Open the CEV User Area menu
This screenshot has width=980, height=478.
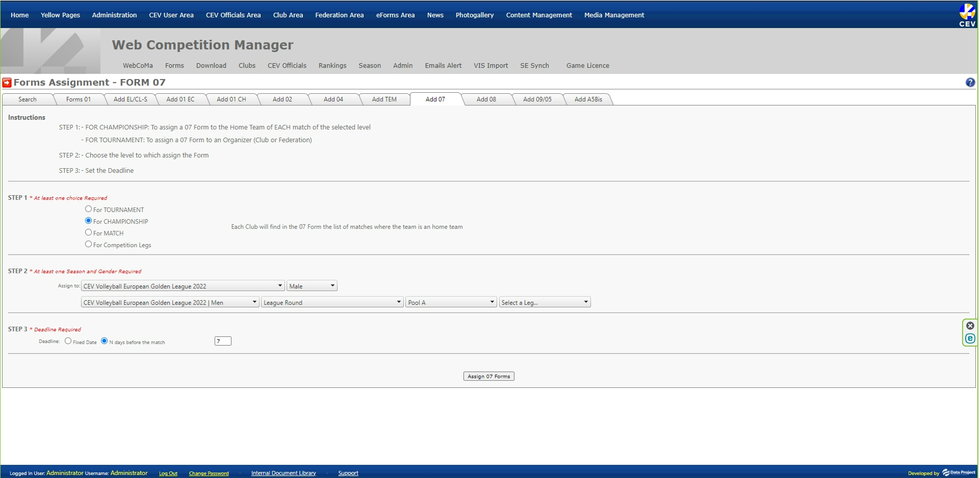pos(171,15)
